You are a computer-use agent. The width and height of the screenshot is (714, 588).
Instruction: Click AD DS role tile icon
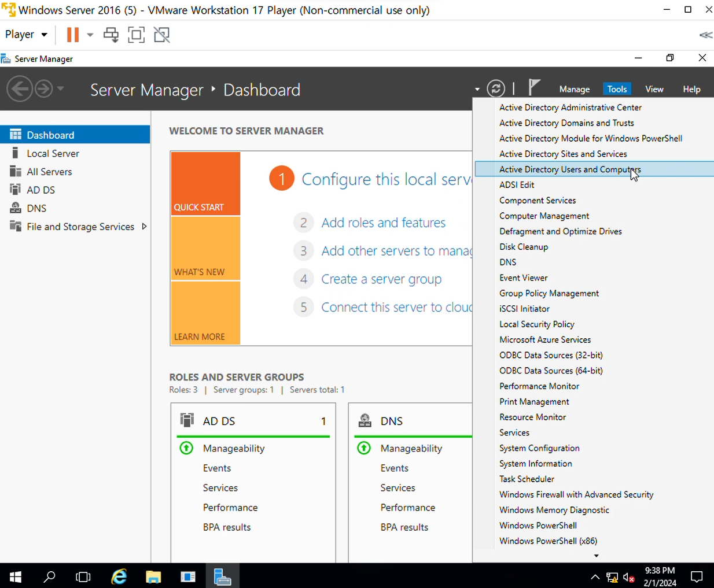[x=187, y=420]
